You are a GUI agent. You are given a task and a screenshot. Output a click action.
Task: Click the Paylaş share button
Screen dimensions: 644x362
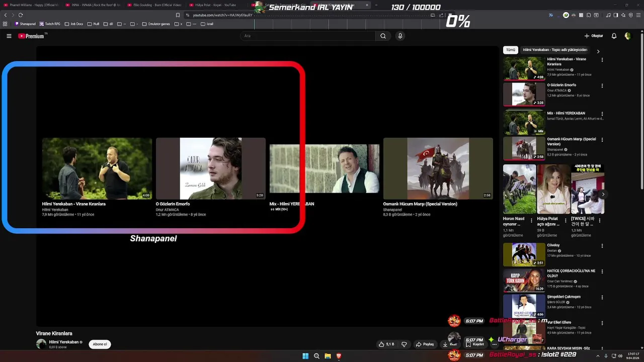pyautogui.click(x=425, y=344)
